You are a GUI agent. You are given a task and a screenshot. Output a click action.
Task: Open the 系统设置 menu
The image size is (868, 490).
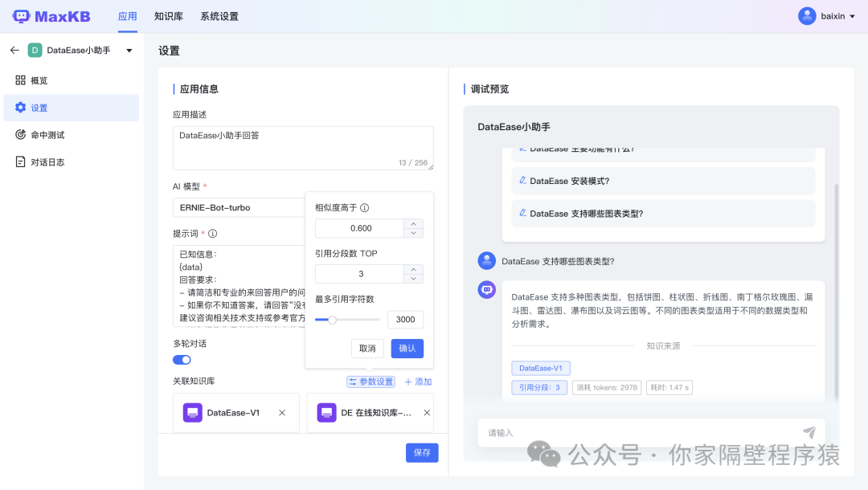[219, 16]
